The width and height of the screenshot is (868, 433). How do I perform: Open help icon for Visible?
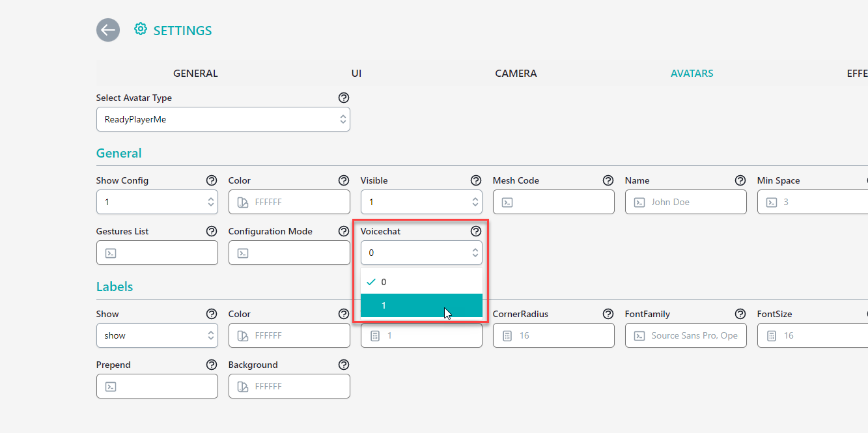(x=476, y=180)
